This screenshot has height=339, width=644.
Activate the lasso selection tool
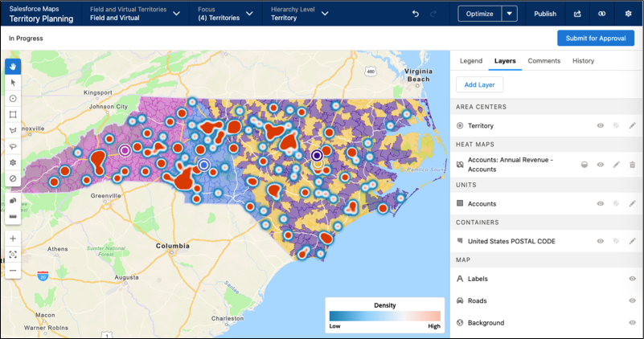pyautogui.click(x=13, y=146)
